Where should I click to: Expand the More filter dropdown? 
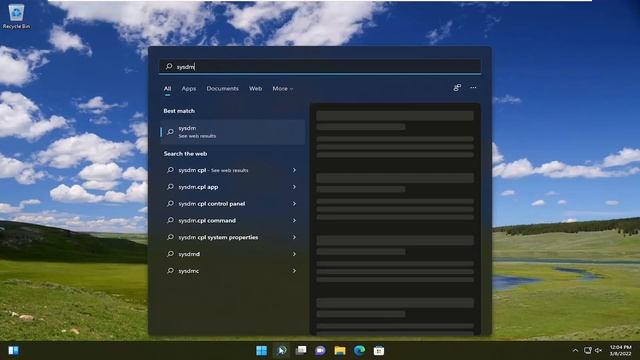point(282,89)
